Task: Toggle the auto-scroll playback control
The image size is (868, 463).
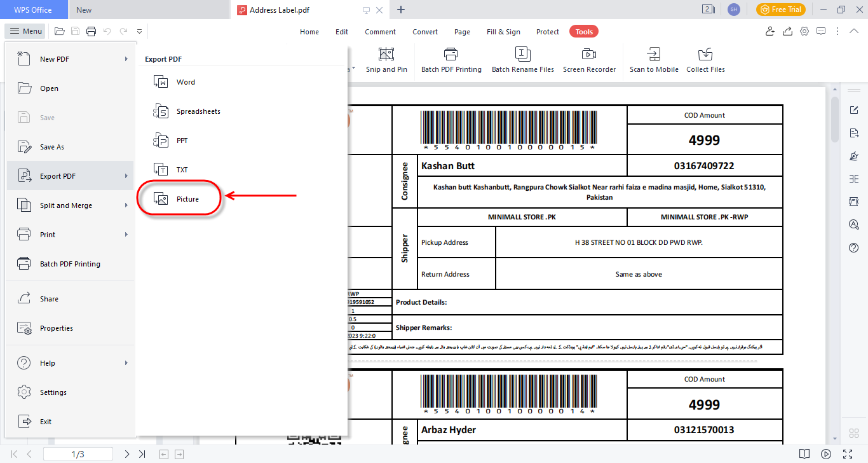Action: coord(825,453)
